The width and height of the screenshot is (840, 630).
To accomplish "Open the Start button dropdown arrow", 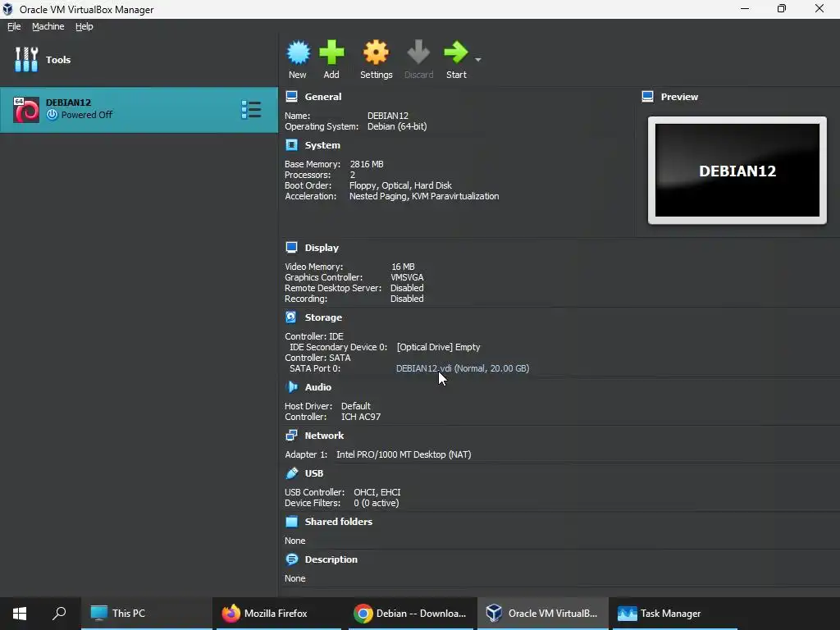I will (478, 59).
